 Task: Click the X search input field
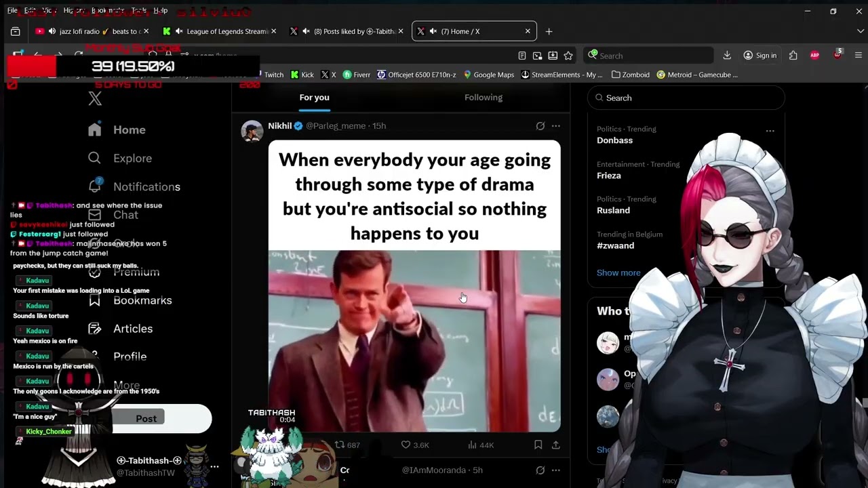pyautogui.click(x=686, y=98)
